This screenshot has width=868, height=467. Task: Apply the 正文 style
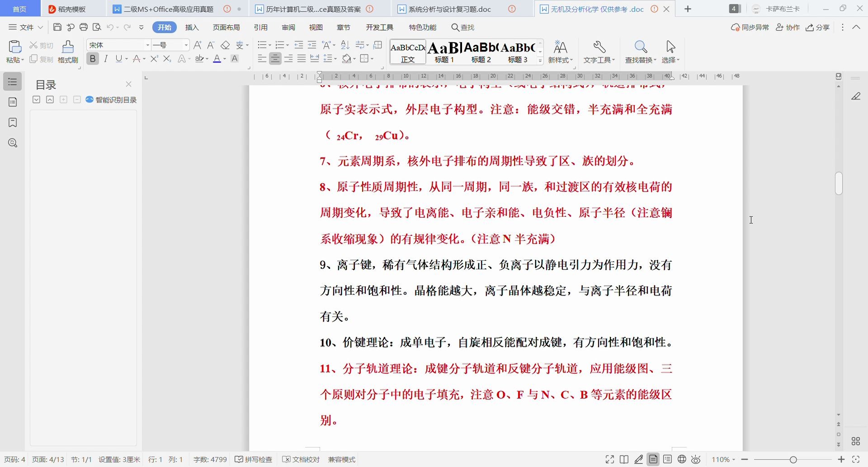pos(408,52)
